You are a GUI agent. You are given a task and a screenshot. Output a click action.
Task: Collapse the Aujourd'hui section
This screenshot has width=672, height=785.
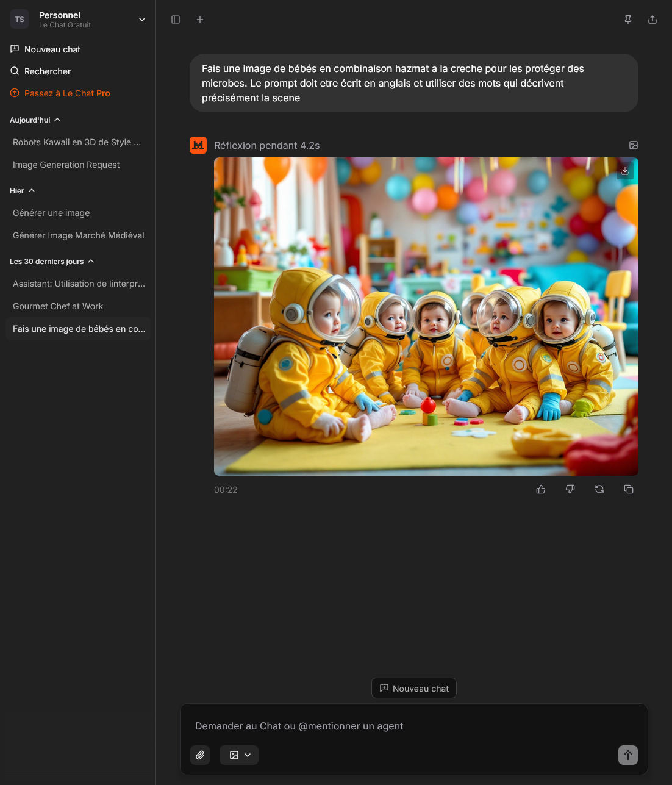coord(57,120)
